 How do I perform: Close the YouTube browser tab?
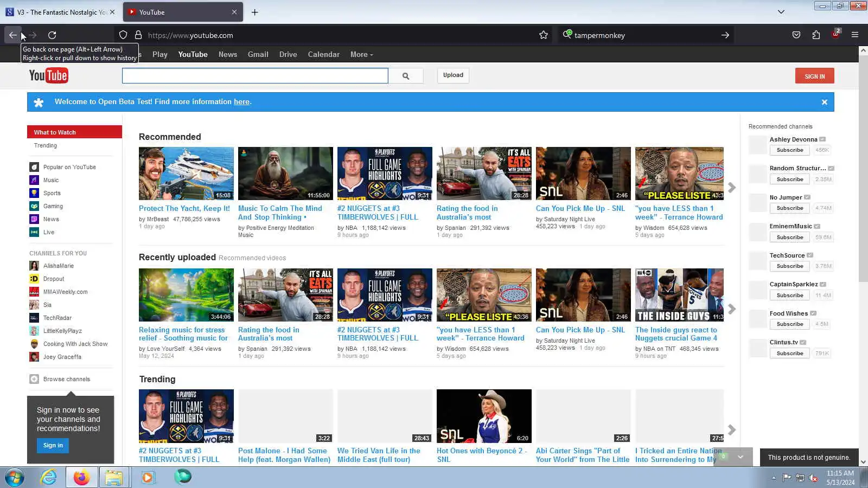(x=234, y=12)
